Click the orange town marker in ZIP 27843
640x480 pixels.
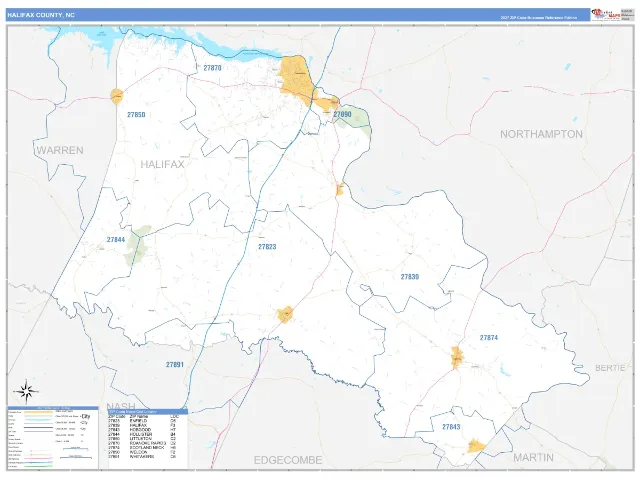[x=475, y=446]
